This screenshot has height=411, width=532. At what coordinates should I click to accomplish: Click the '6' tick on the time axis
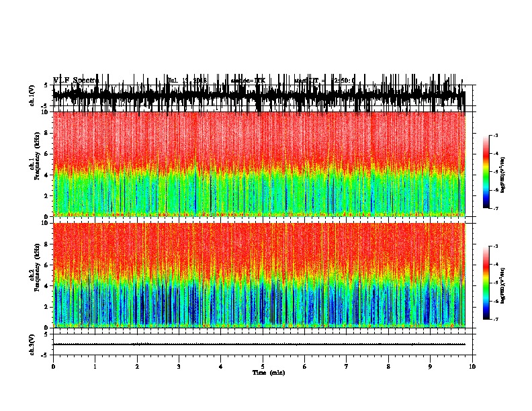coord(305,367)
